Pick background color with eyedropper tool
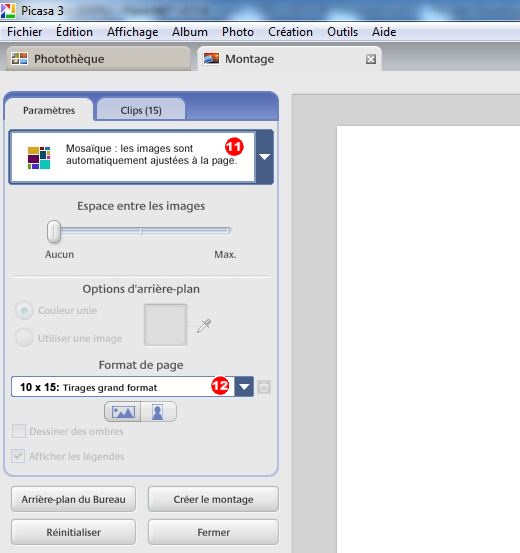The image size is (520, 553). pos(204,326)
